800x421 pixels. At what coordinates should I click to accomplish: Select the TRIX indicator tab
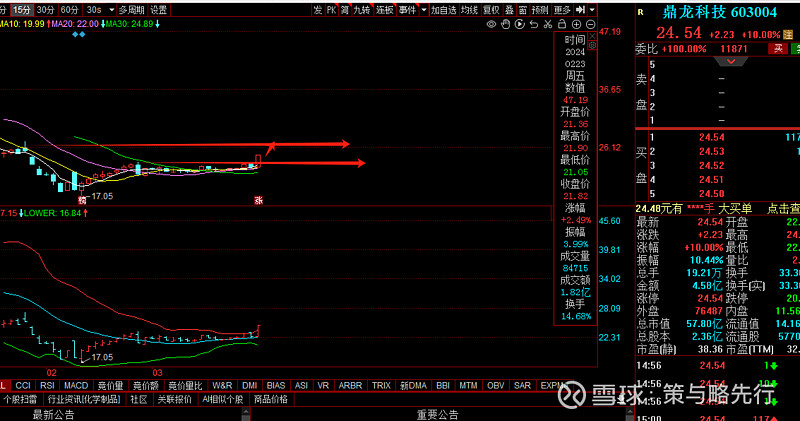381,386
